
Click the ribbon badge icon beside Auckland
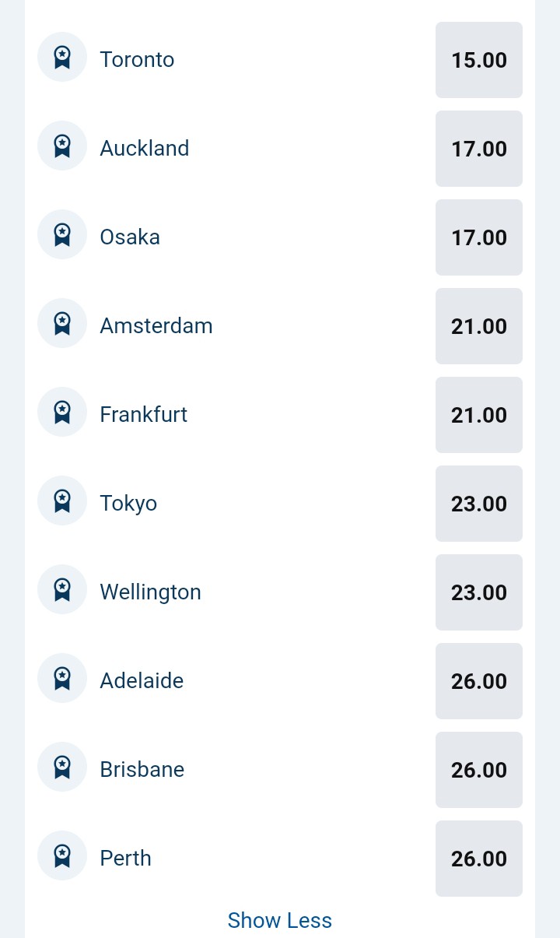(x=62, y=146)
